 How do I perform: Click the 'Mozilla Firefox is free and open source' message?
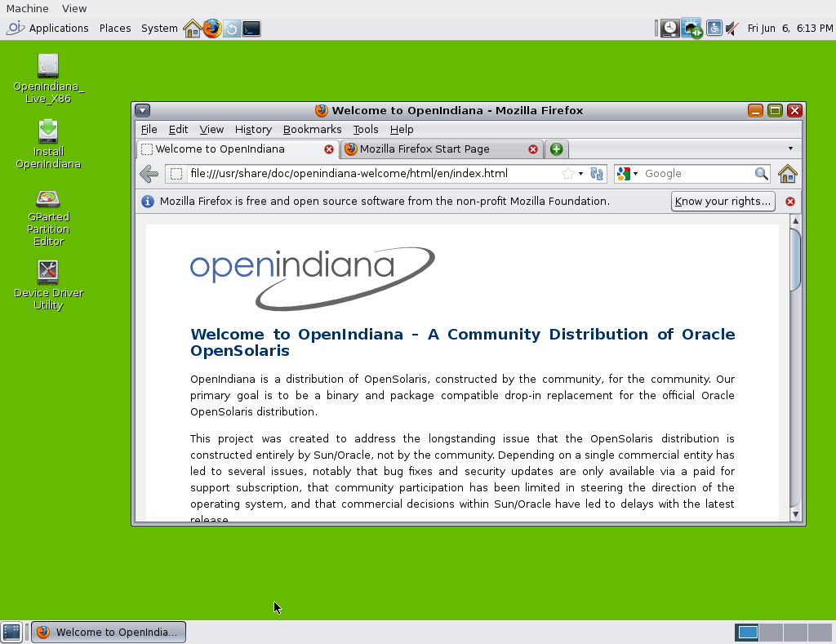click(385, 202)
